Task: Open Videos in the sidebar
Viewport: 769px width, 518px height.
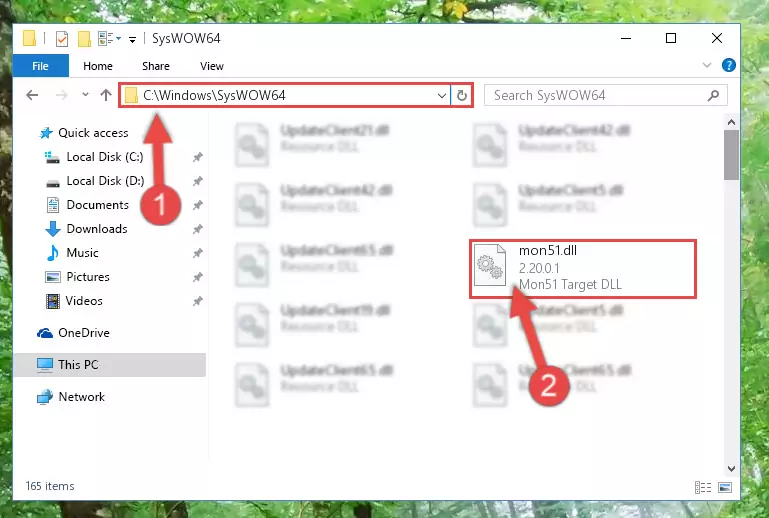Action: pyautogui.click(x=84, y=301)
